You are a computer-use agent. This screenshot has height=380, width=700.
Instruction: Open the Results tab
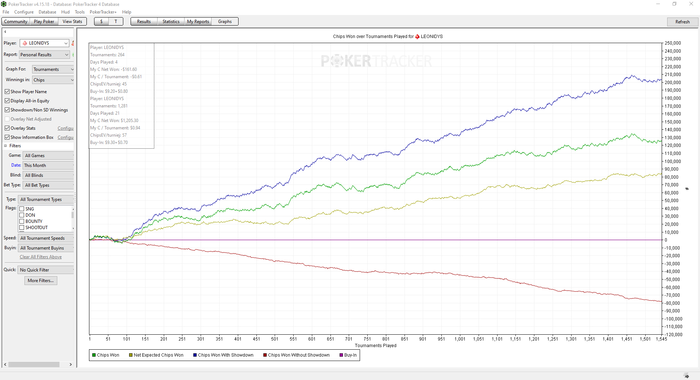coord(144,21)
